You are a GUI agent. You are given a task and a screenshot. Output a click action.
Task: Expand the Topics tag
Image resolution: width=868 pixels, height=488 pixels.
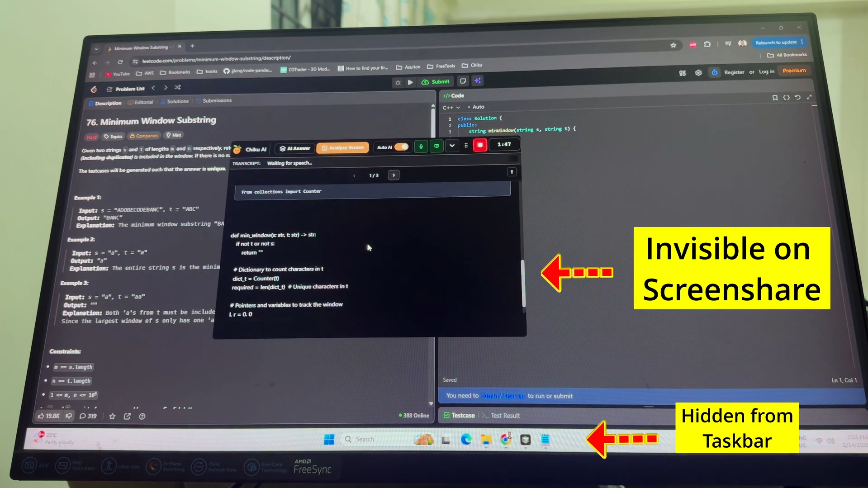[113, 136]
